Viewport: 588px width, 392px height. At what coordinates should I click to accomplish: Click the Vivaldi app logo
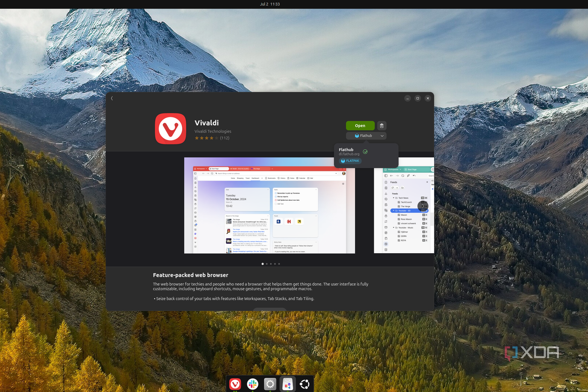pos(170,129)
